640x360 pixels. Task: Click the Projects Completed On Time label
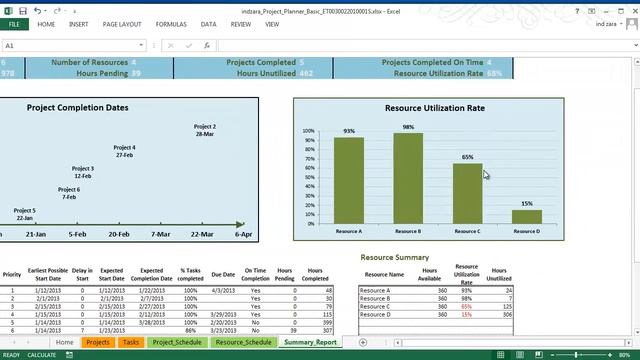pos(432,62)
